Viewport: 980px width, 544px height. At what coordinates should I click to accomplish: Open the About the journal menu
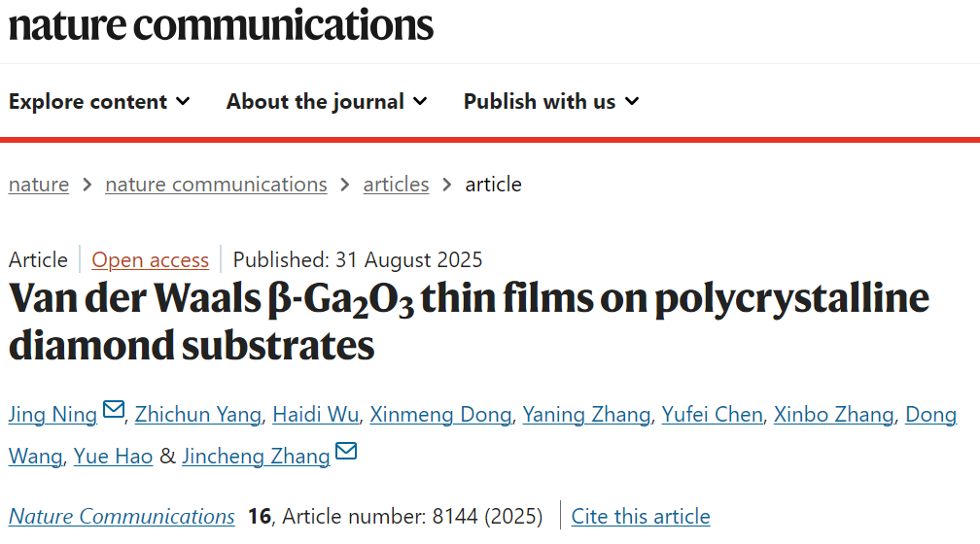327,101
